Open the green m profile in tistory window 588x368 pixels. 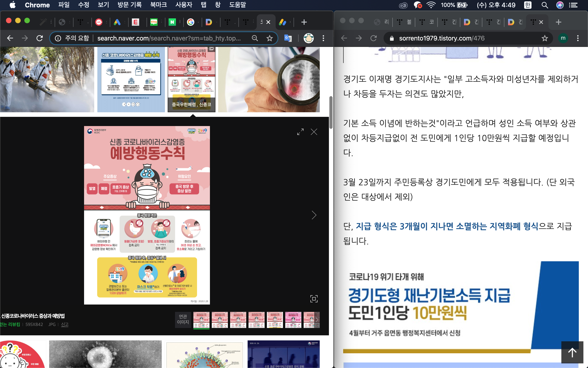point(563,38)
